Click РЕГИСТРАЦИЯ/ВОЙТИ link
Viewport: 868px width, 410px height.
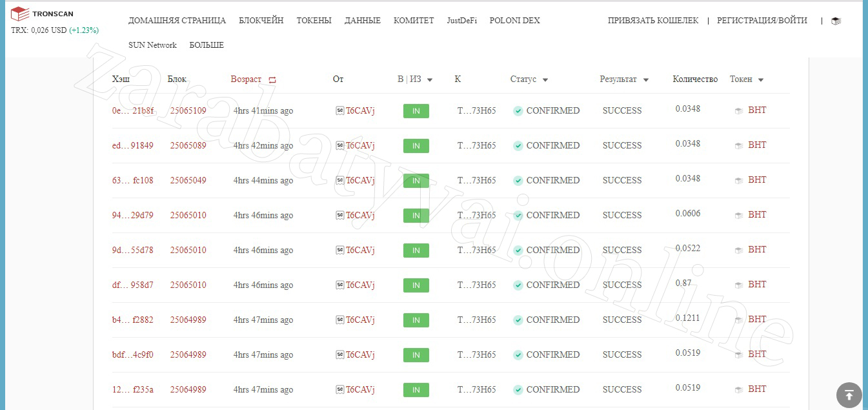click(x=762, y=21)
